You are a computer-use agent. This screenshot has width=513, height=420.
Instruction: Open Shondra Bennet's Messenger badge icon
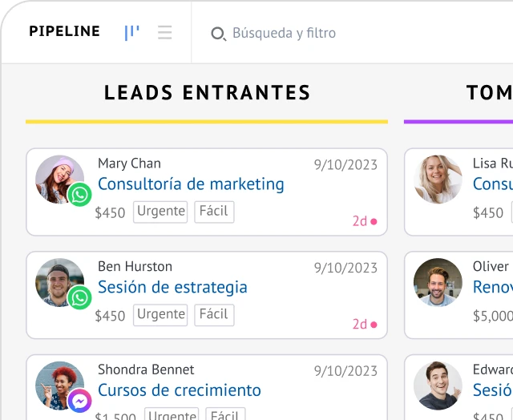[x=79, y=401]
